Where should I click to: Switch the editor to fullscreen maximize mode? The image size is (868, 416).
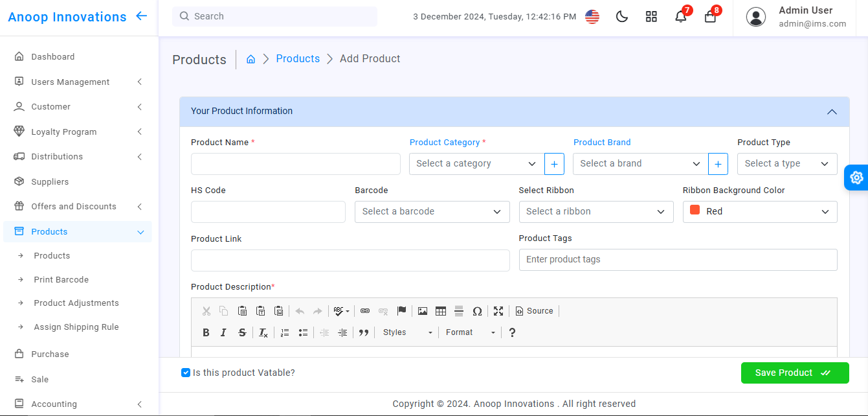coord(498,311)
